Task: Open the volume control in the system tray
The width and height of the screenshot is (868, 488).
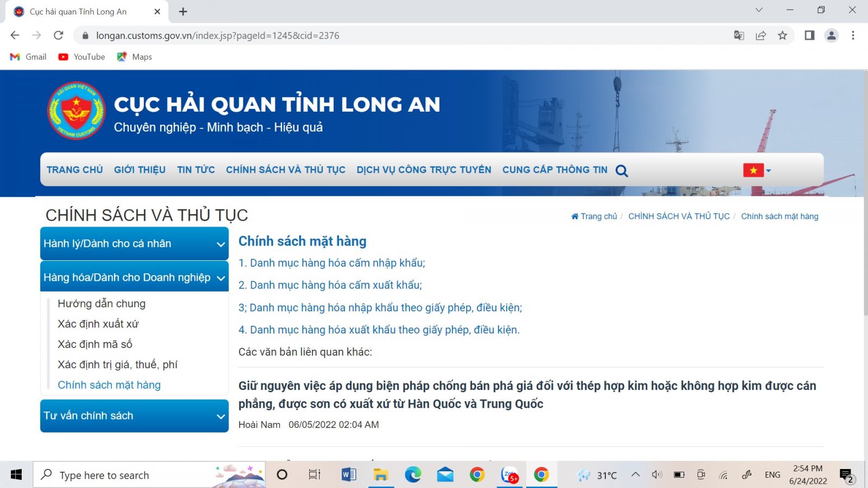Action: [x=656, y=474]
